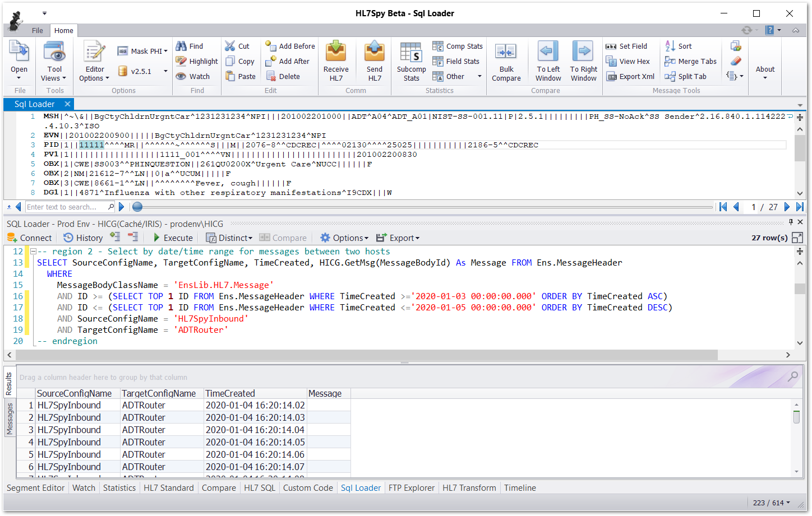Viewport: 812px width, 516px height.
Task: Click the search next blue arrow
Action: tap(121, 207)
